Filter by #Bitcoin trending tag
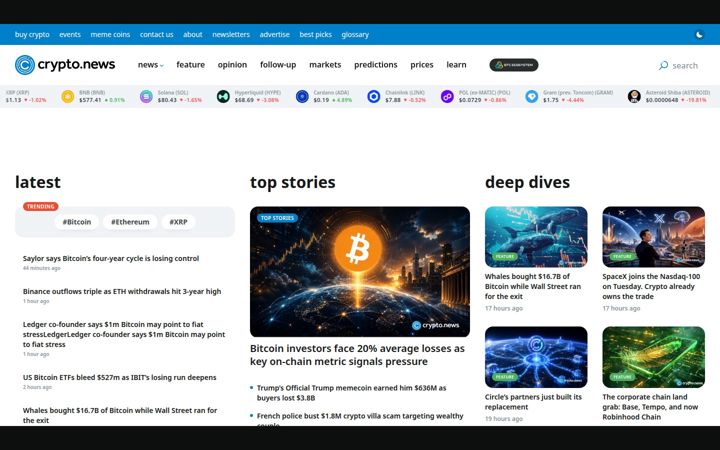This screenshot has height=450, width=720. (77, 222)
